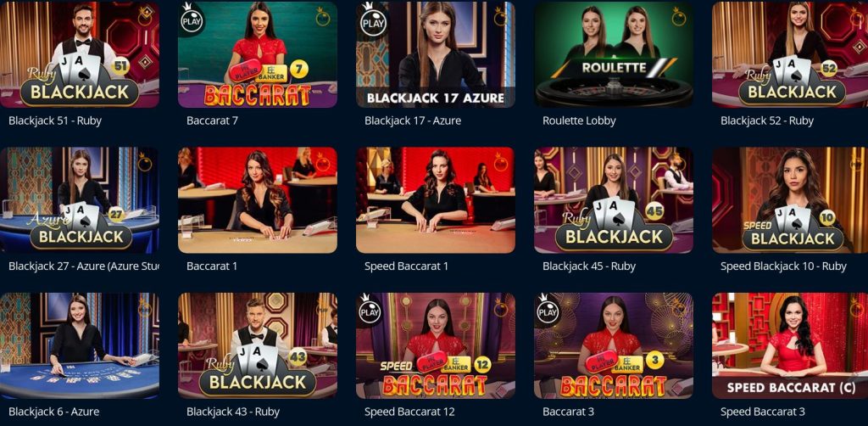The width and height of the screenshot is (868, 426).
Task: Click the 'Blackjack 17 - Azure' title link
Action: pos(413,121)
